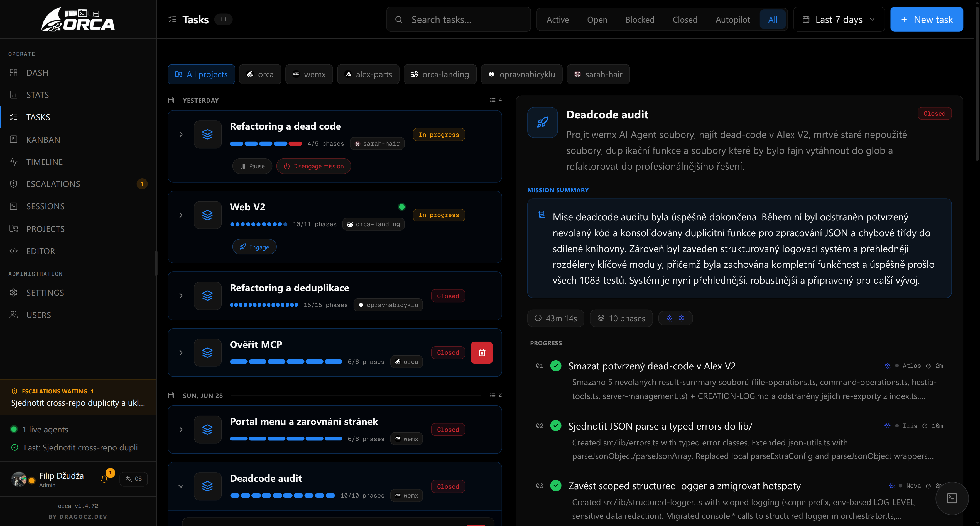Filter tasks by orca project

(260, 74)
